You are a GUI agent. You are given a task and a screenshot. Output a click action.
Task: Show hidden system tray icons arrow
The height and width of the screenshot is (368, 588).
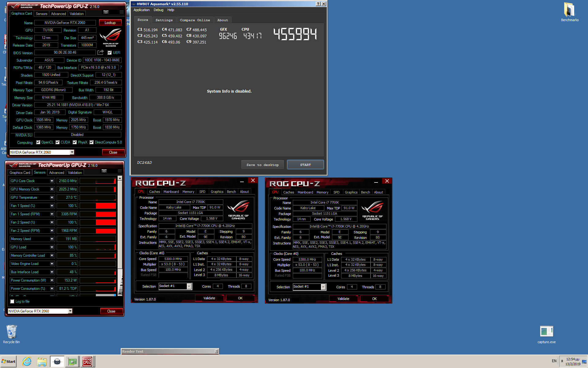tap(562, 361)
